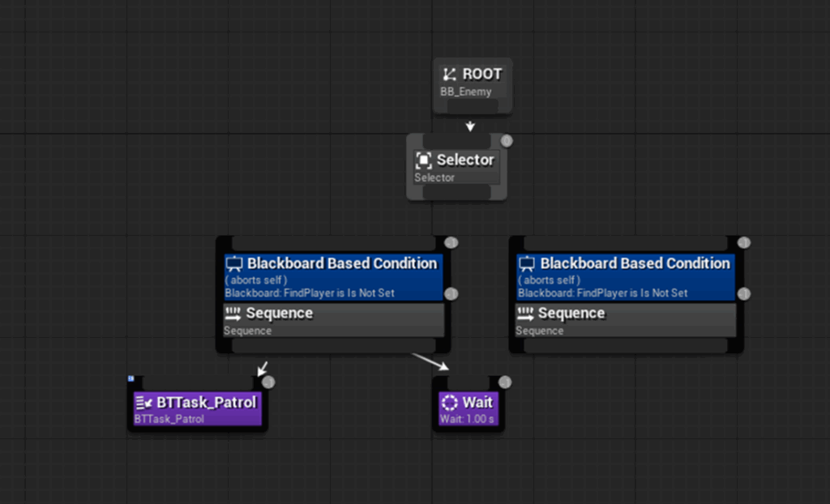Click the Wait task clock icon

pyautogui.click(x=449, y=403)
